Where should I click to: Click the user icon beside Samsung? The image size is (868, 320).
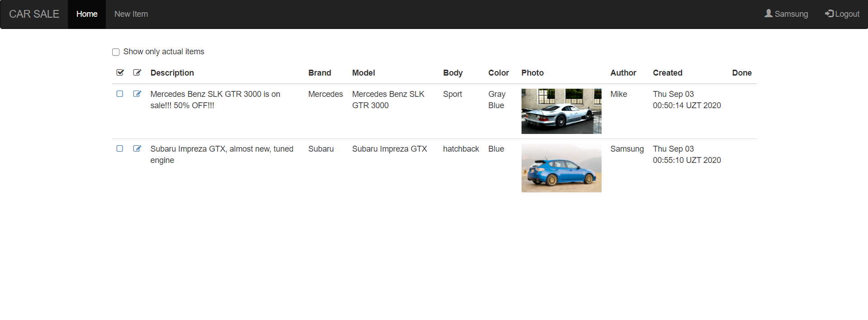click(x=768, y=14)
